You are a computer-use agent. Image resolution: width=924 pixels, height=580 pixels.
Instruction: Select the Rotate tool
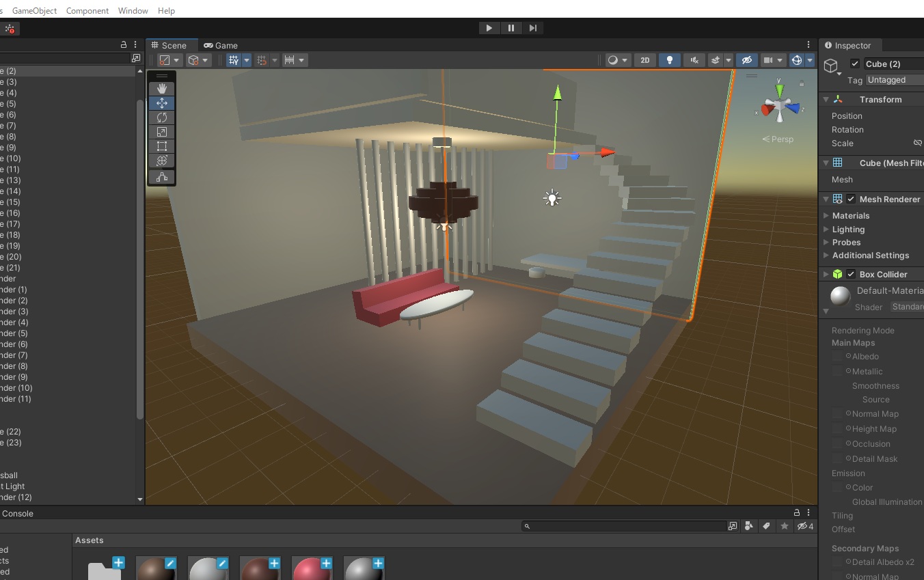coord(162,117)
